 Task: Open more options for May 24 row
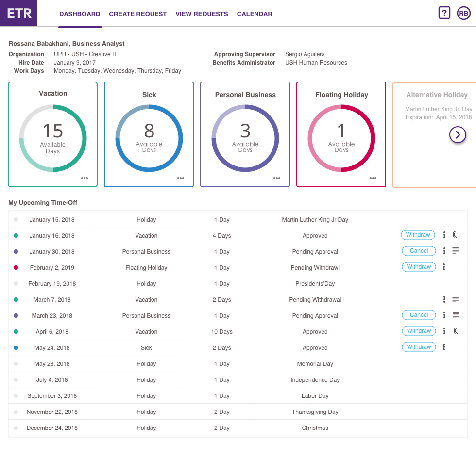[444, 347]
